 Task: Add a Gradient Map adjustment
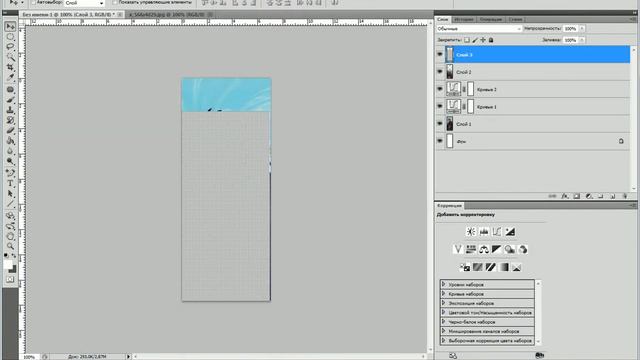[x=504, y=267]
